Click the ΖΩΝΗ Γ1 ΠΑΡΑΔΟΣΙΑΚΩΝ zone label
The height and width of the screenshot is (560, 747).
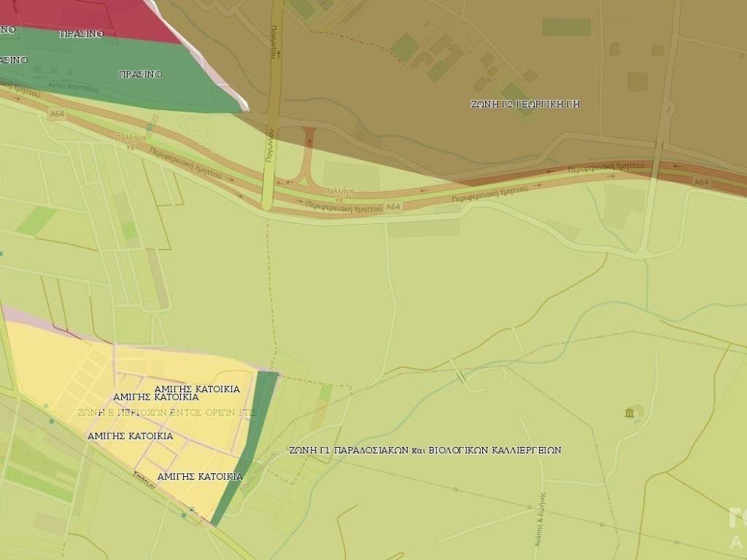click(425, 450)
